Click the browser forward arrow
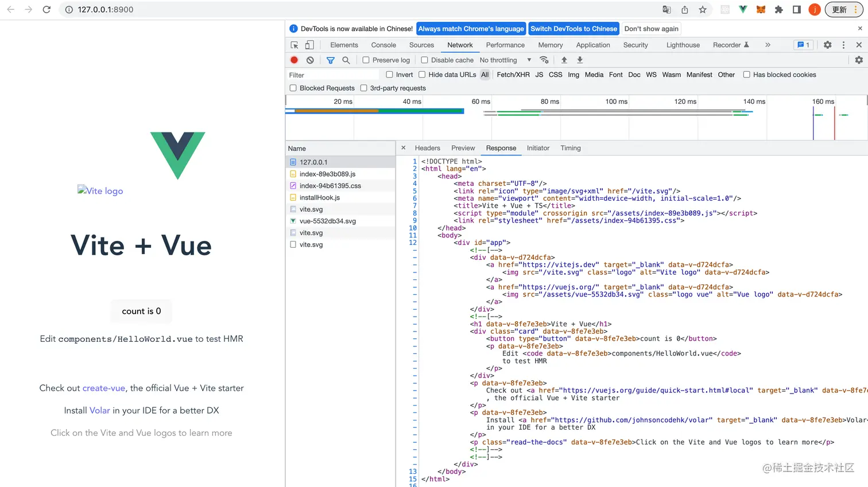The width and height of the screenshot is (868, 487). 29,10
